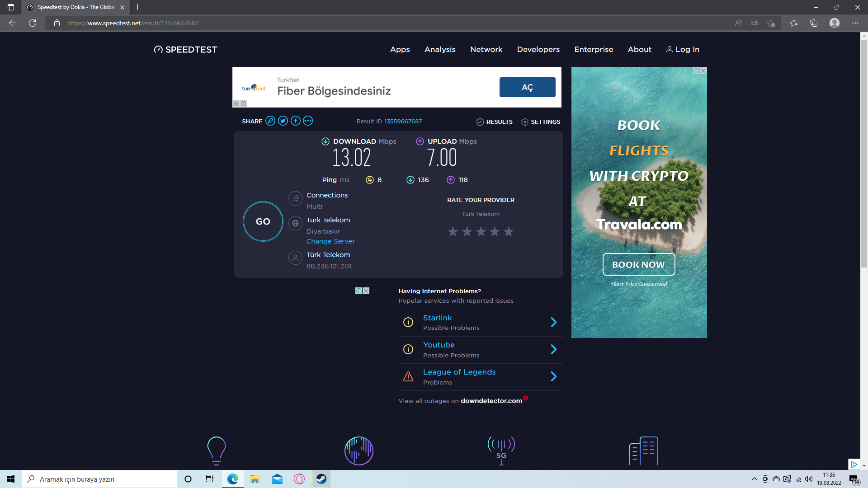The width and height of the screenshot is (868, 488).
Task: Expand Starlink possible problems chevron
Action: [x=553, y=322]
